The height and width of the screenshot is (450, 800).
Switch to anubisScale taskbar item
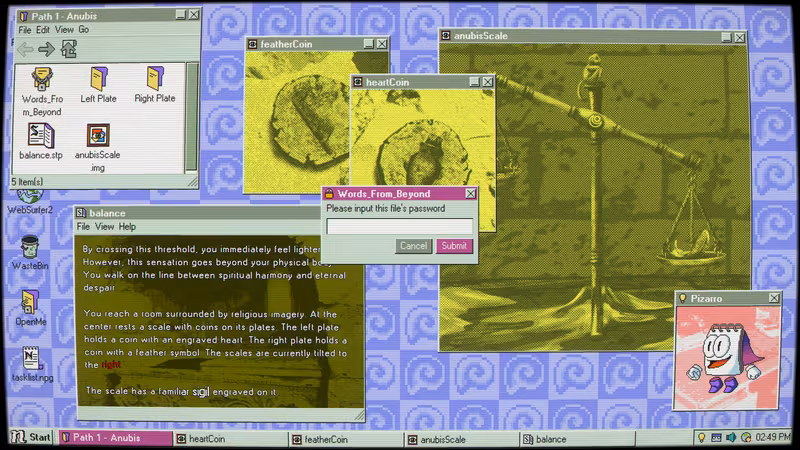pyautogui.click(x=462, y=439)
